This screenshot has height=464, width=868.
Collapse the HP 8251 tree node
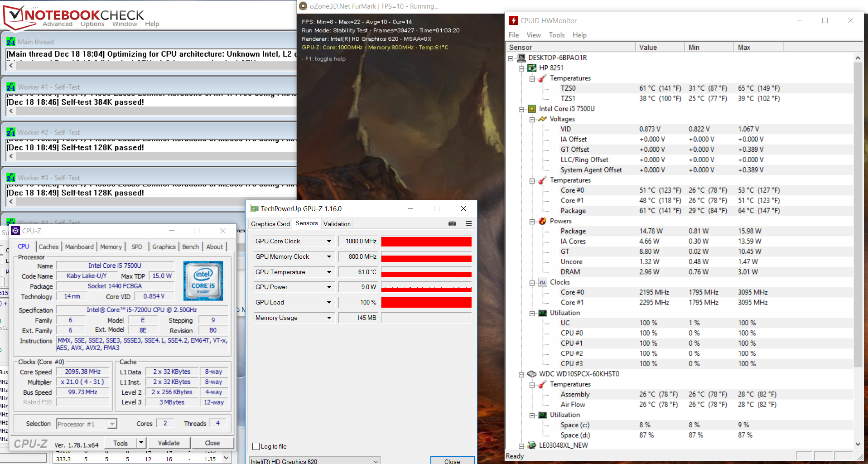(x=521, y=68)
